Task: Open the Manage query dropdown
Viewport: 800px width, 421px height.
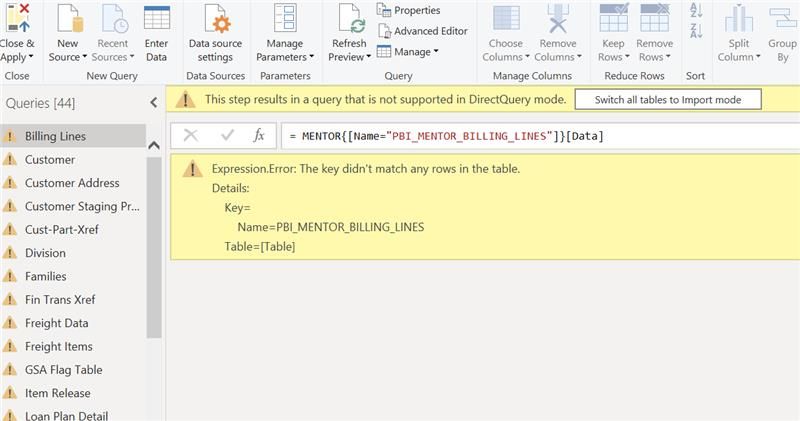Action: [x=408, y=52]
